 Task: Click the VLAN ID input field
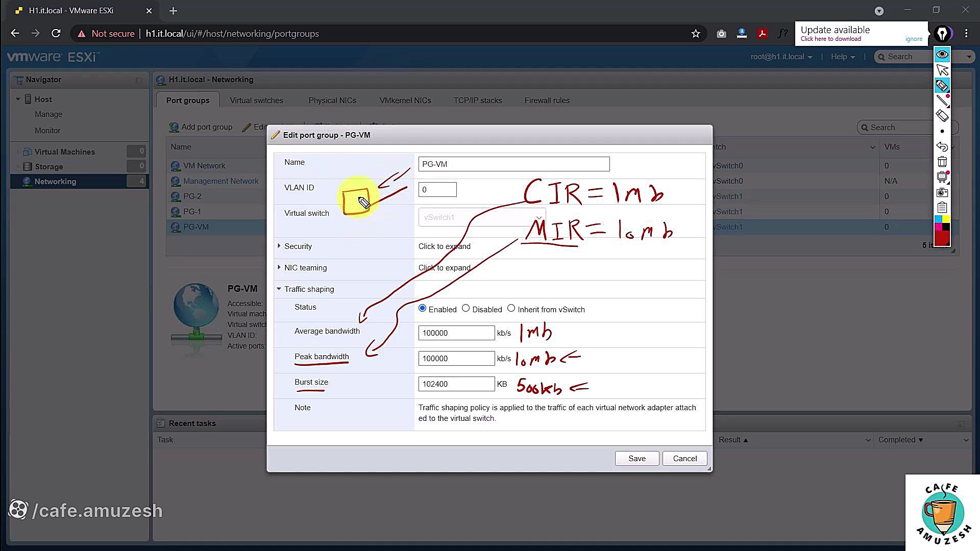point(437,190)
